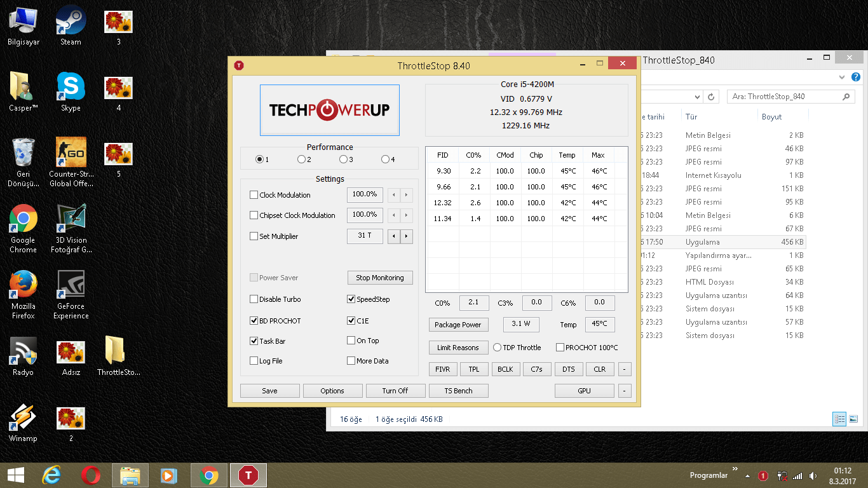This screenshot has width=868, height=488.
Task: Open the TPL power limits window
Action: pyautogui.click(x=474, y=369)
